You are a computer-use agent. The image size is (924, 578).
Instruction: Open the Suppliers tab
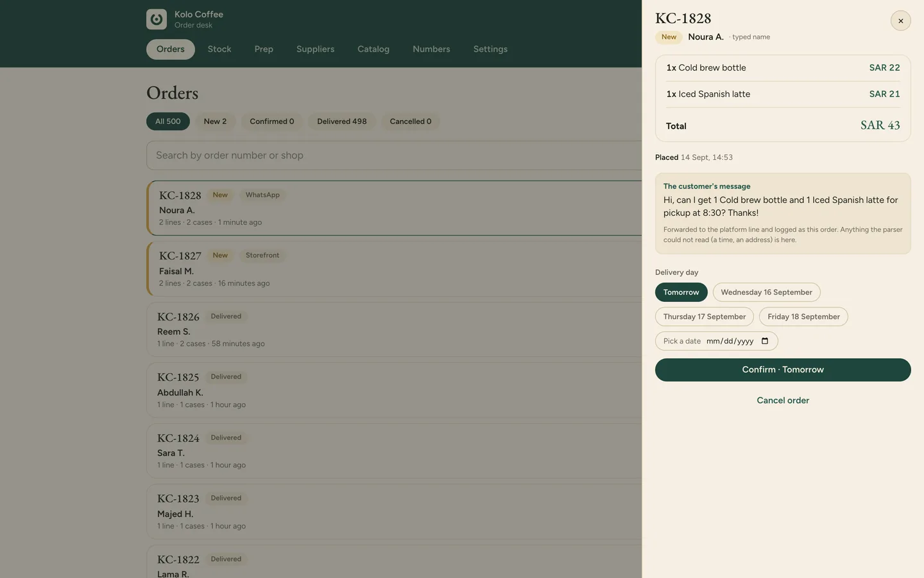tap(315, 49)
